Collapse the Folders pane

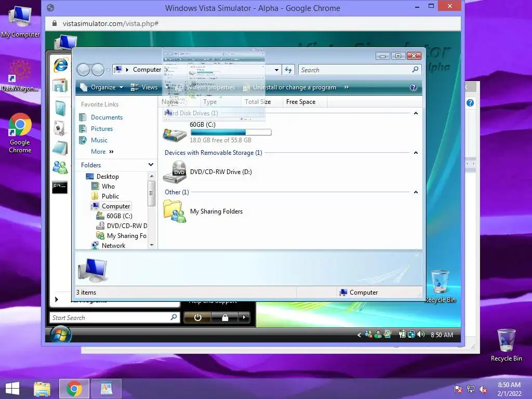pos(151,165)
